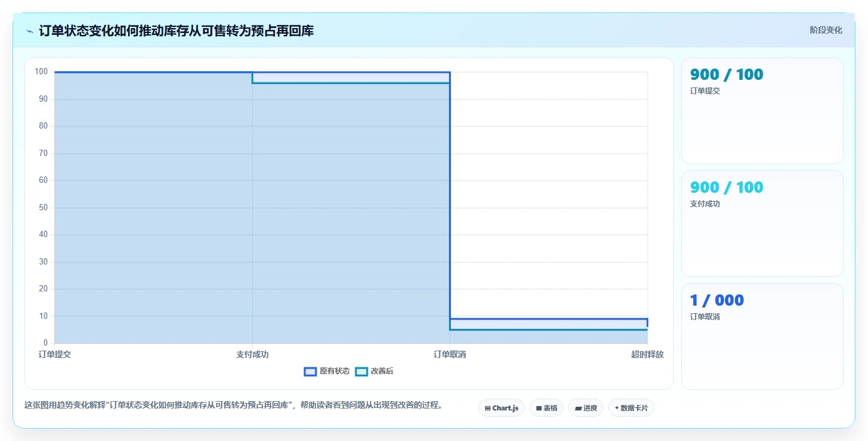The image size is (868, 441).
Task: Click the 订单提交 x-axis label
Action: [55, 354]
